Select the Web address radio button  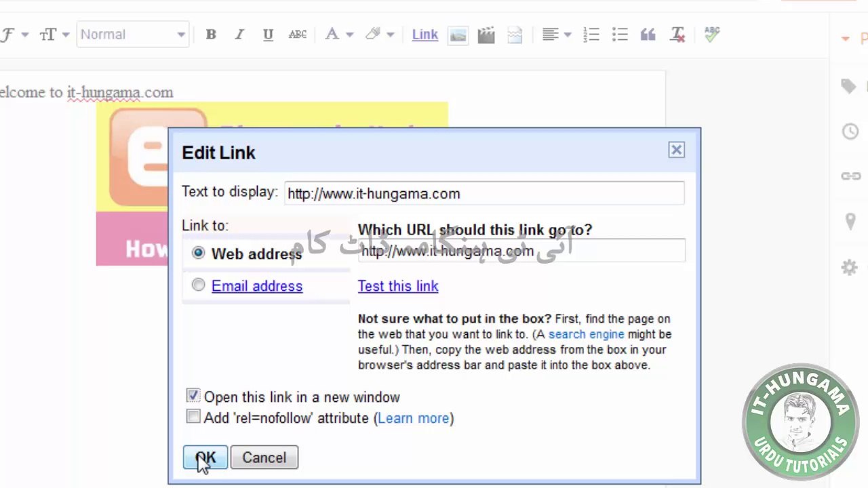coord(198,253)
